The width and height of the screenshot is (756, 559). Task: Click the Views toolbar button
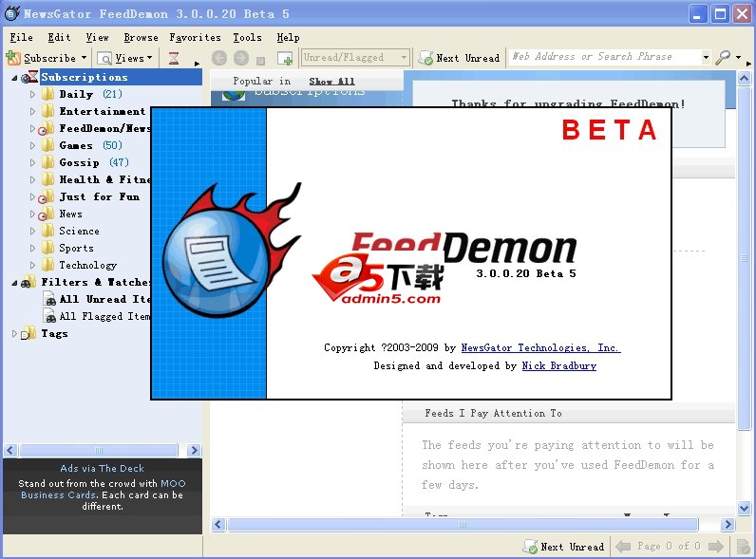[124, 58]
